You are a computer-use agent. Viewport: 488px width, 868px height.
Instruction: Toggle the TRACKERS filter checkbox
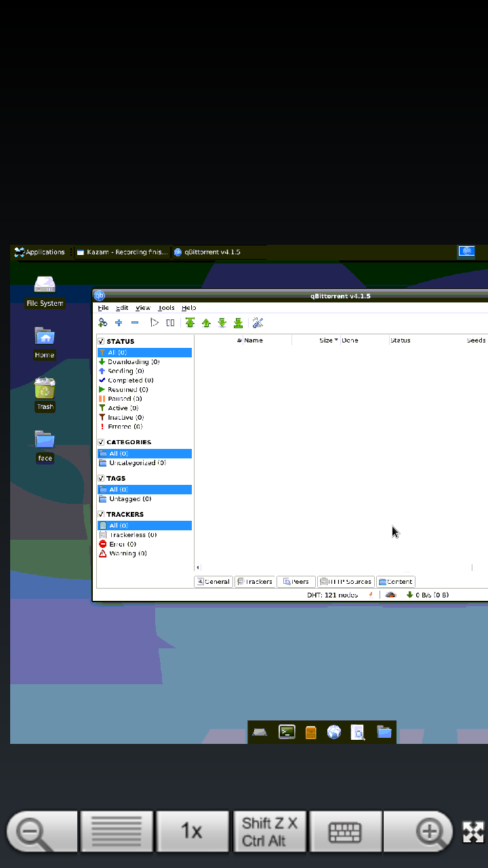(101, 514)
